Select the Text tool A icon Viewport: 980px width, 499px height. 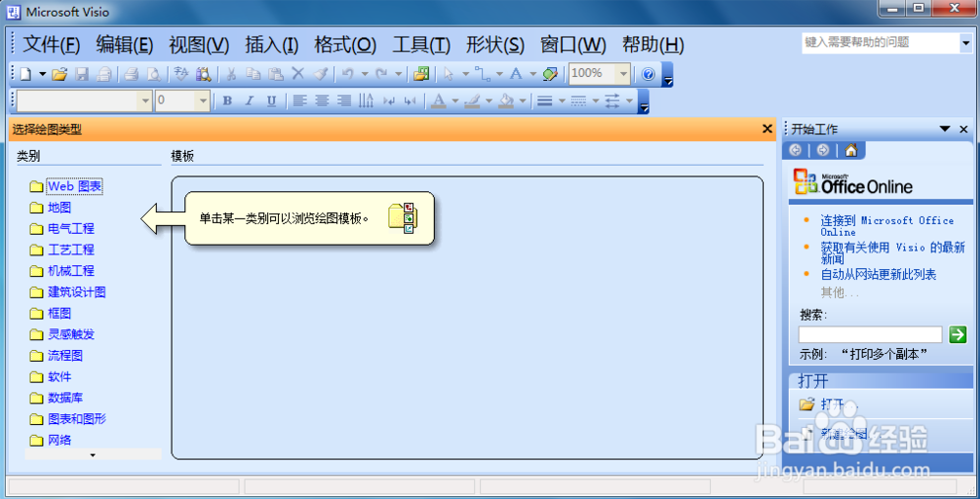tap(516, 74)
